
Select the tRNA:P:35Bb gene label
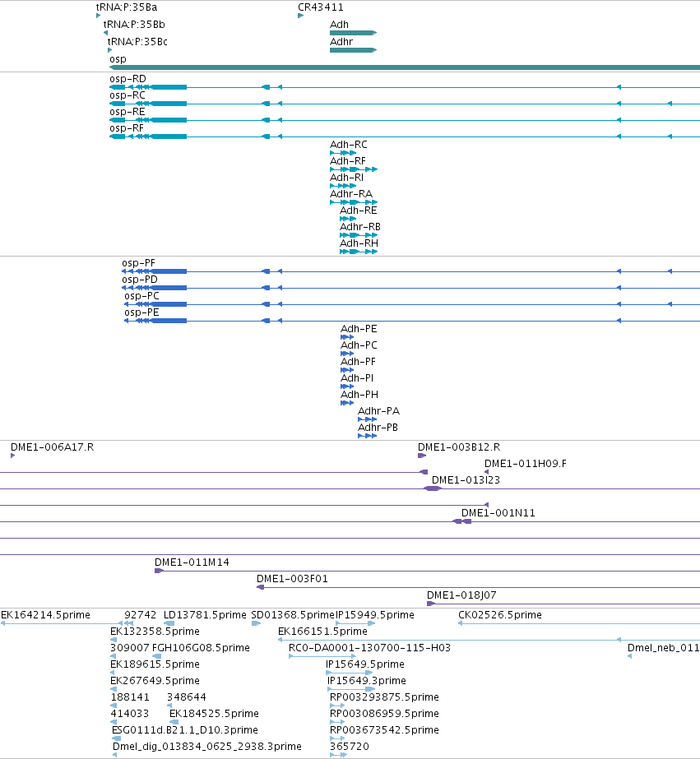(134, 25)
